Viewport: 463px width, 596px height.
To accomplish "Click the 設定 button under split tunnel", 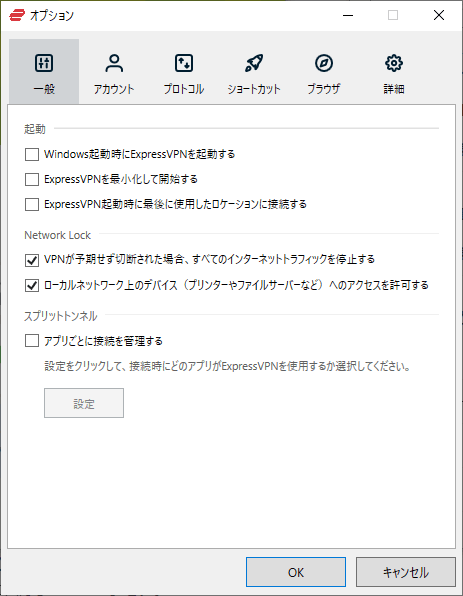I will click(x=84, y=403).
